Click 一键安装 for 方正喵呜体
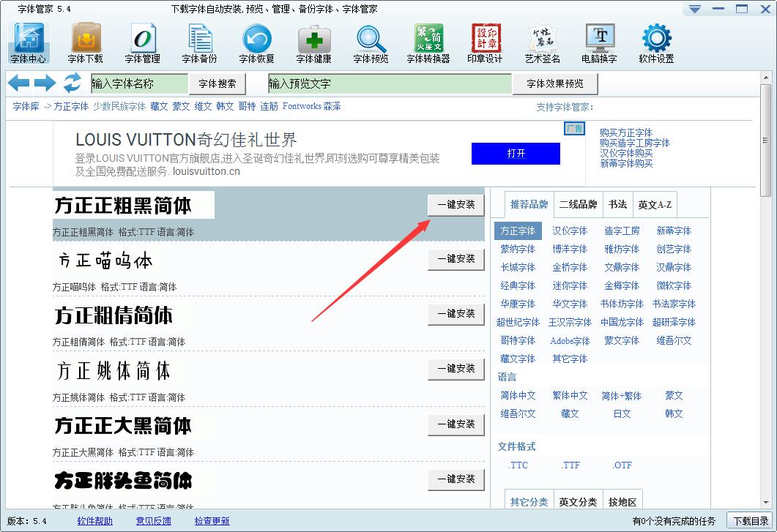777x532 pixels. [456, 259]
